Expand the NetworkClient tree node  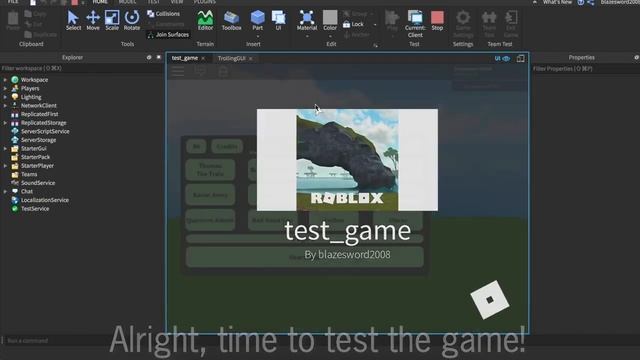(x=5, y=105)
